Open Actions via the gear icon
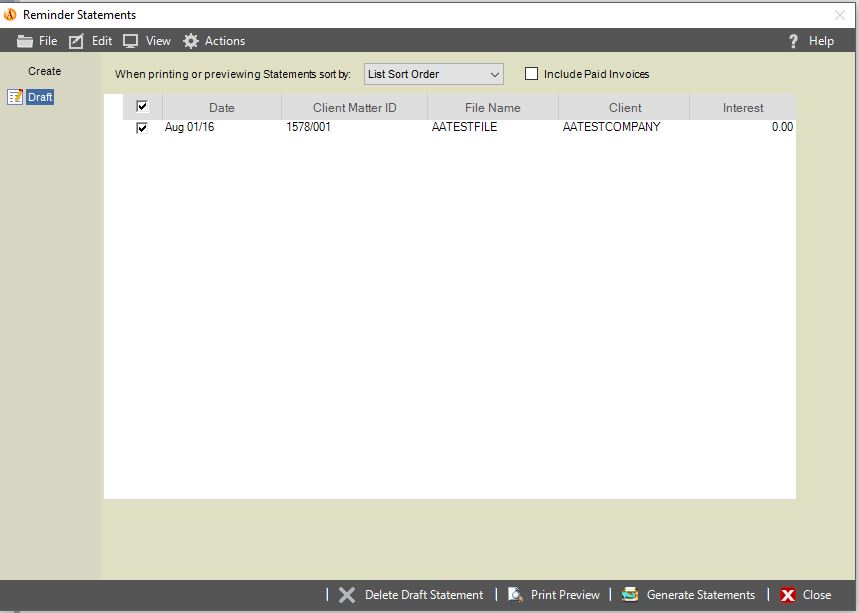 190,41
